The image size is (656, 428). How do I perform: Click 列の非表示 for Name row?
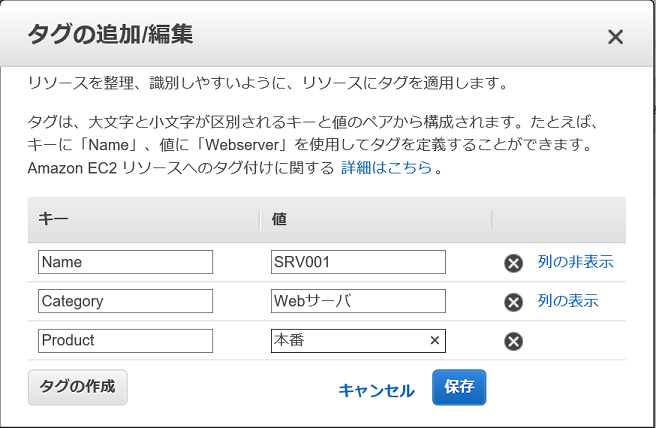pos(575,262)
